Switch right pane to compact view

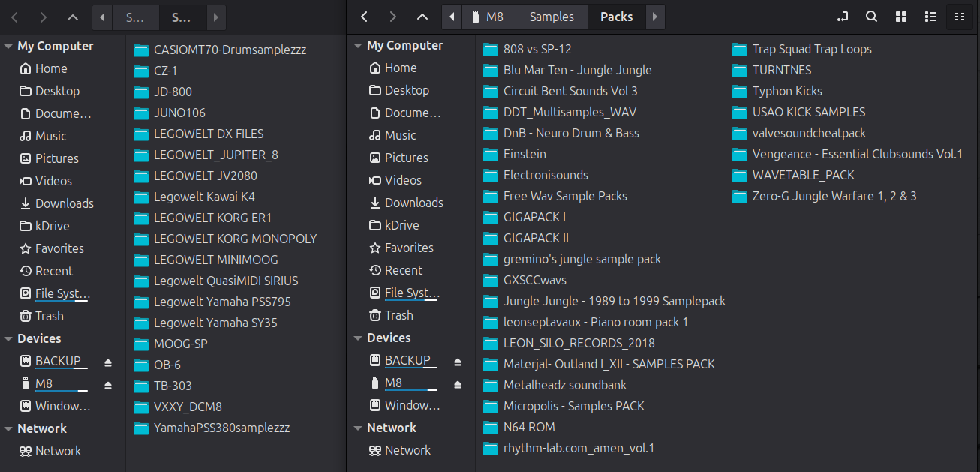[x=959, y=17]
